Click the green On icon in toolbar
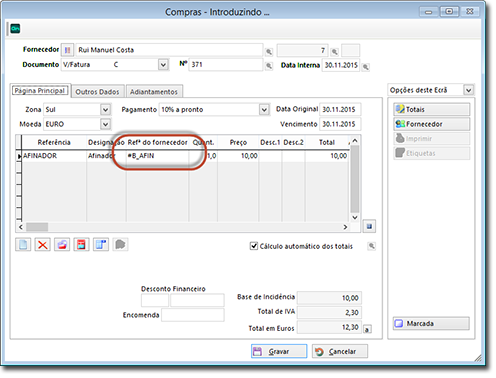 tap(15, 29)
